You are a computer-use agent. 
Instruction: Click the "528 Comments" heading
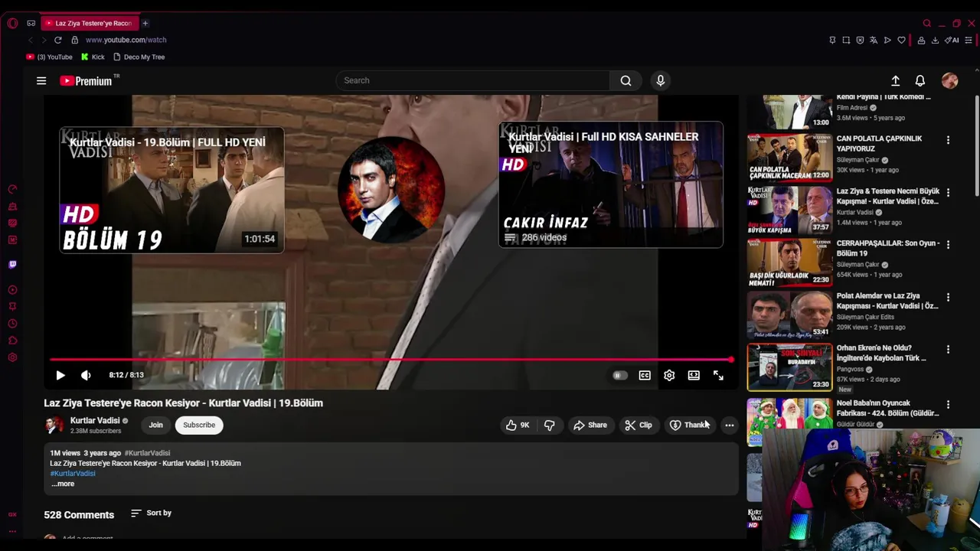click(79, 515)
